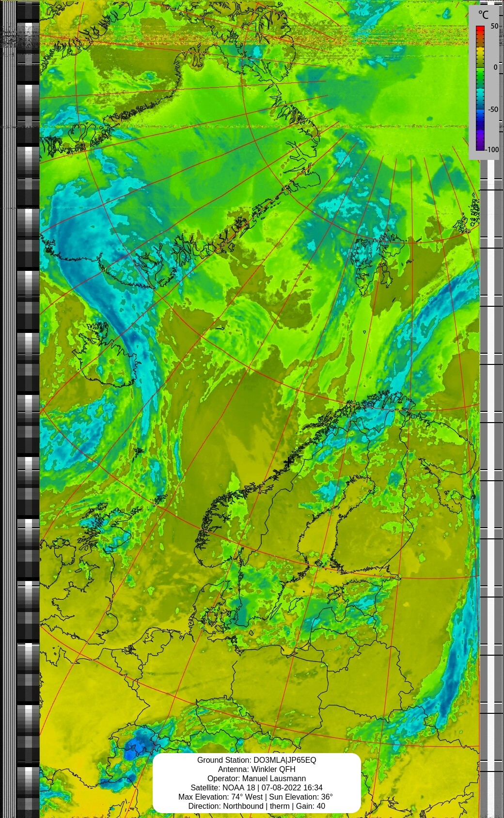Click the 50 value on temperature scale
The image size is (504, 818).
click(x=494, y=26)
